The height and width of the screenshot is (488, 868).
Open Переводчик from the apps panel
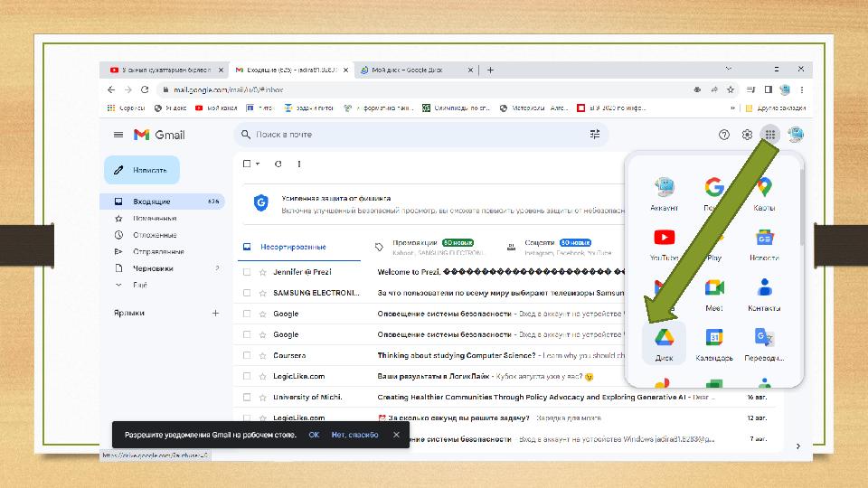pyautogui.click(x=764, y=343)
